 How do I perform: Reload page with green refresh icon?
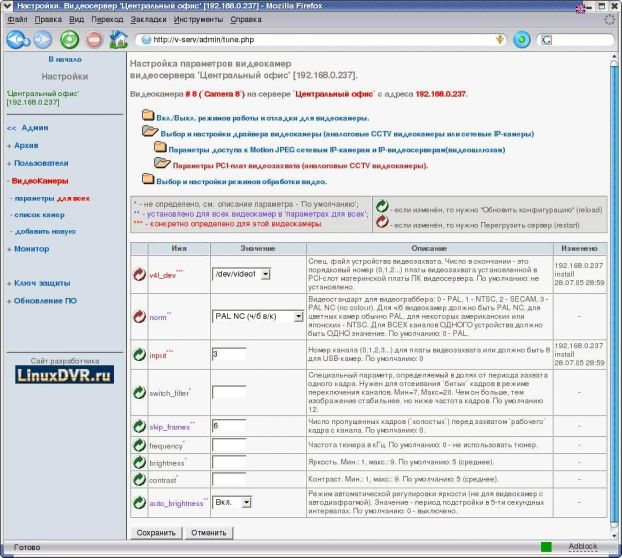point(69,40)
